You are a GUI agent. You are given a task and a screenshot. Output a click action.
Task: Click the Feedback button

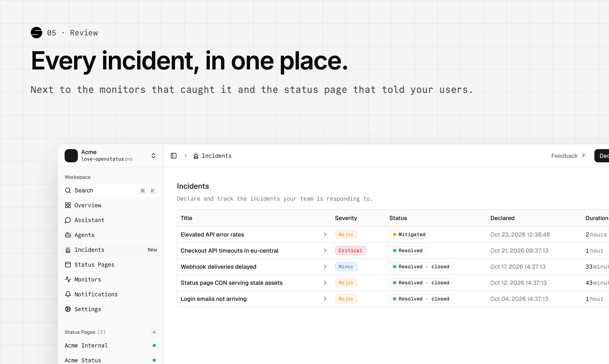click(x=569, y=156)
